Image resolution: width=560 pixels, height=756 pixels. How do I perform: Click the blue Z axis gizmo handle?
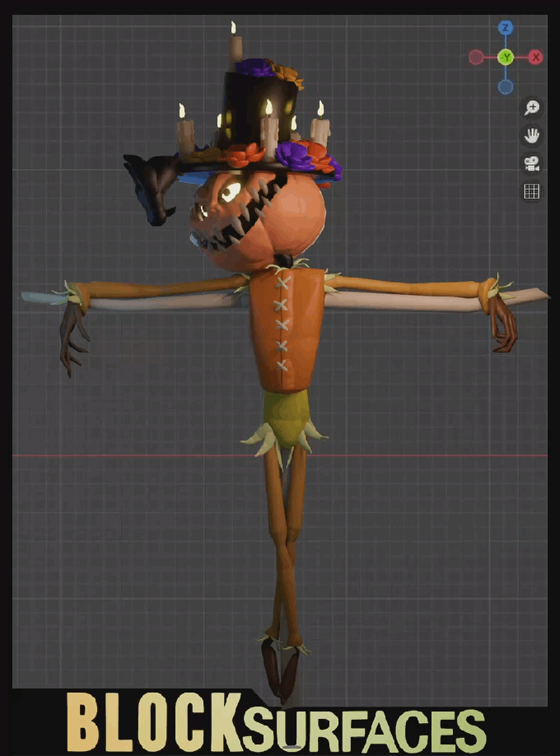(x=506, y=28)
